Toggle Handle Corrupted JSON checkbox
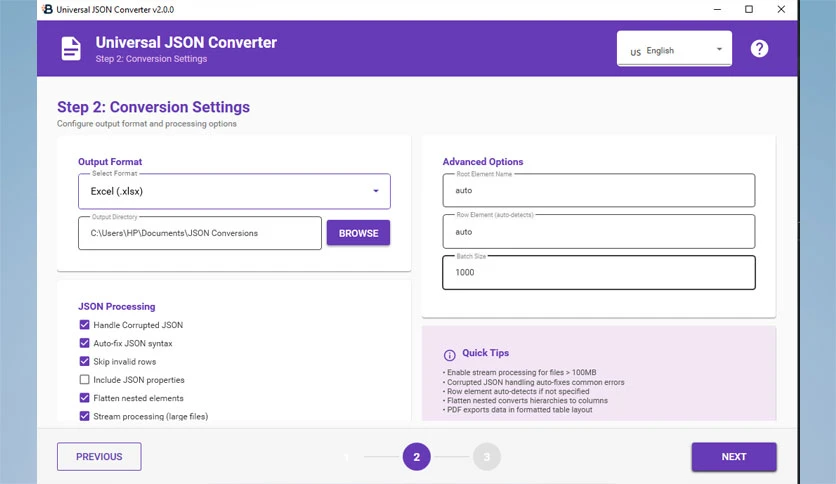The width and height of the screenshot is (836, 484). pos(84,325)
